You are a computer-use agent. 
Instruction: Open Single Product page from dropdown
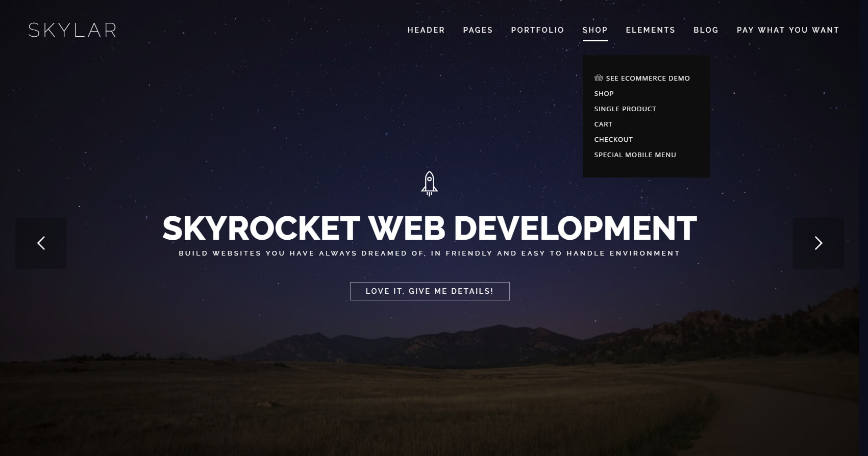click(x=625, y=109)
